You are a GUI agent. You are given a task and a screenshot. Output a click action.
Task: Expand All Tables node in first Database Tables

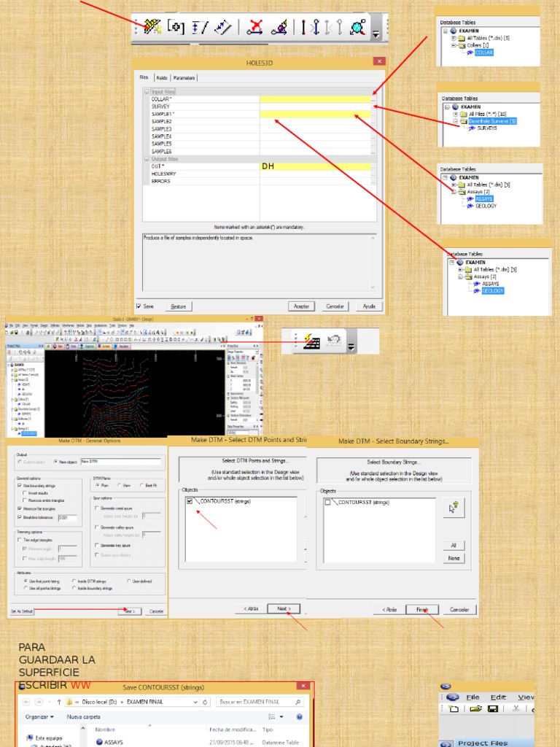click(x=454, y=38)
